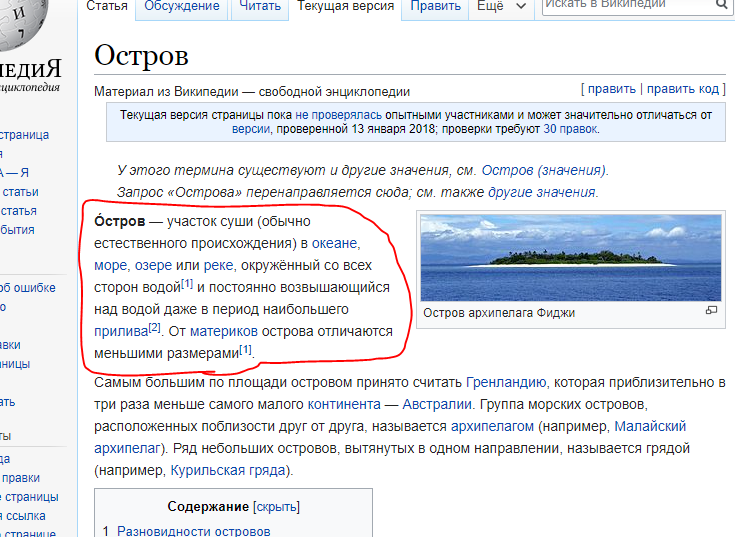The image size is (735, 537).
Task: Open the Статья tab
Action: pos(107,6)
